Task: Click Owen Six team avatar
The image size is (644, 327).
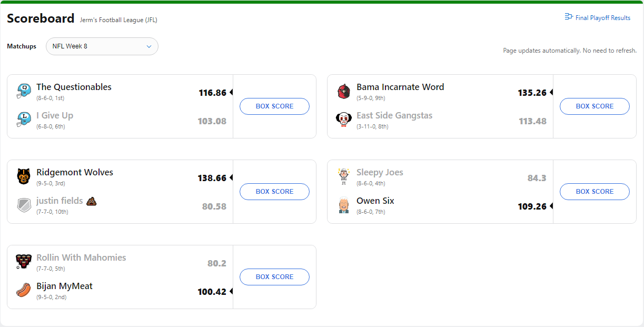Action: (344, 205)
